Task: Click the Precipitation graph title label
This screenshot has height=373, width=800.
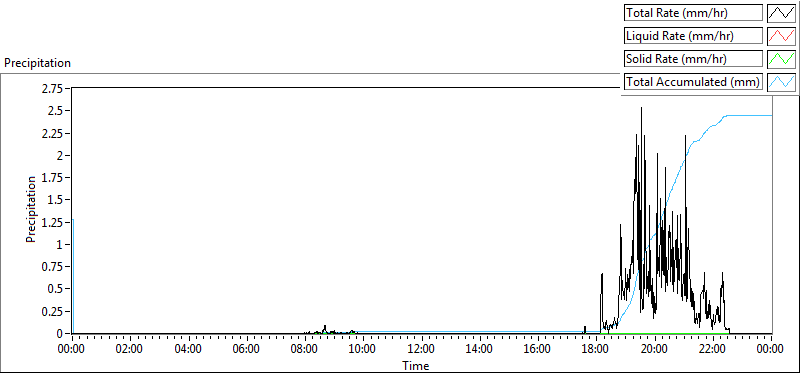Action: pyautogui.click(x=37, y=63)
